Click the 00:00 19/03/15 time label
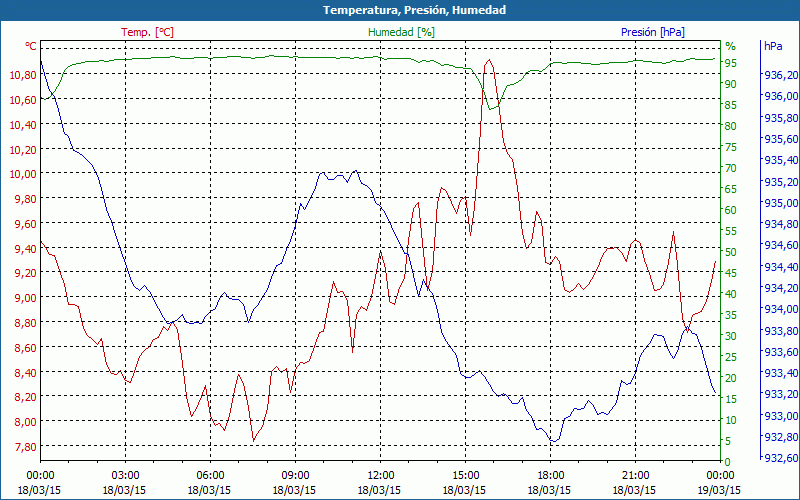Viewport: 800px width, 500px height. (x=719, y=483)
